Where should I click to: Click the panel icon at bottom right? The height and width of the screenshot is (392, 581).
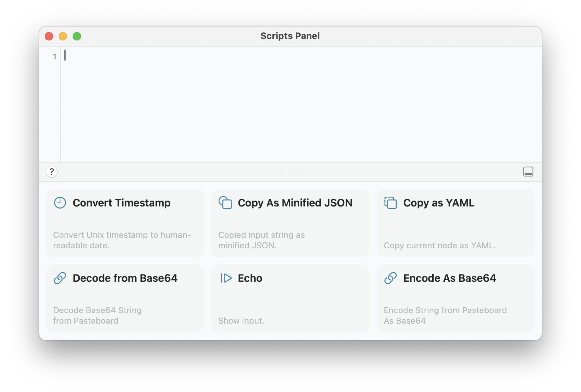click(528, 172)
